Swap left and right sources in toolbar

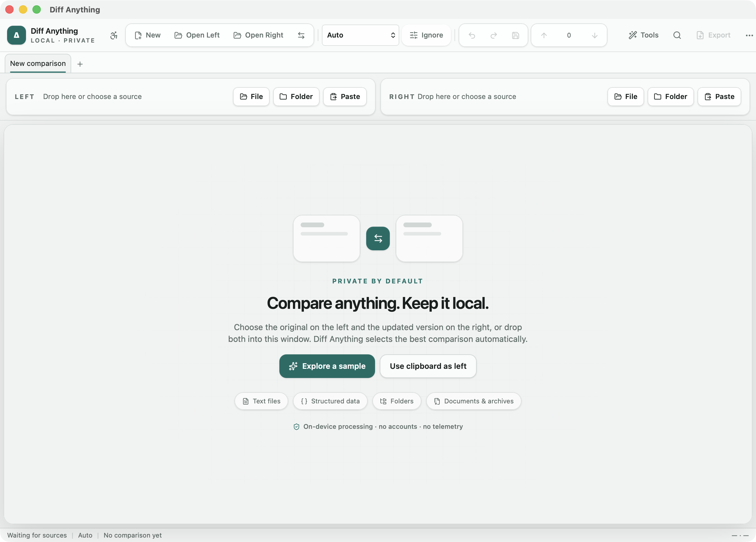click(301, 35)
